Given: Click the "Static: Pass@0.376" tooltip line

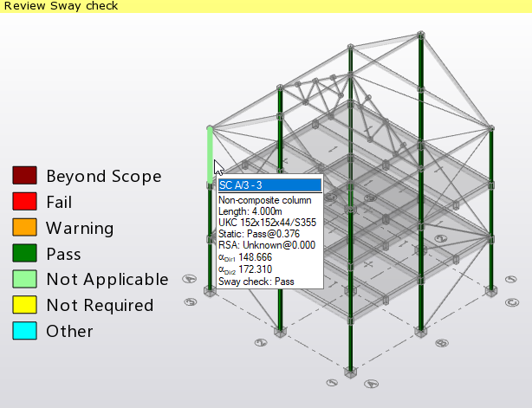Looking at the screenshot, I should [260, 233].
